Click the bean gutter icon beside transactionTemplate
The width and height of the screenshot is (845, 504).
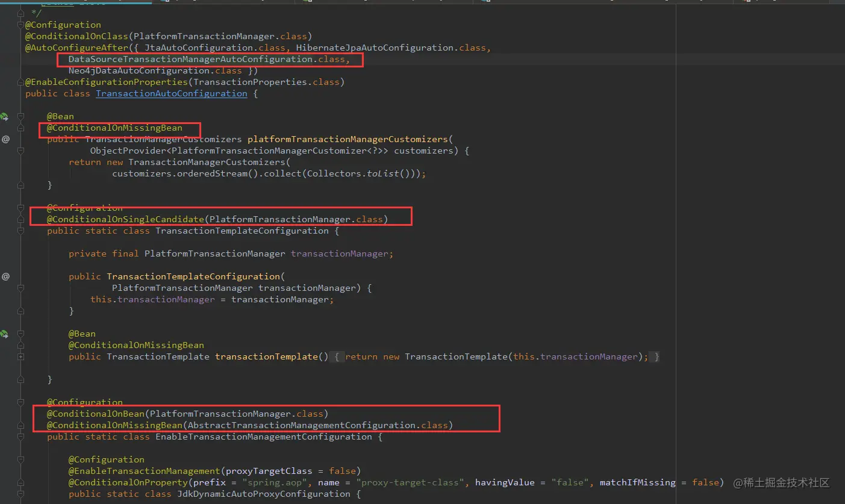point(5,334)
